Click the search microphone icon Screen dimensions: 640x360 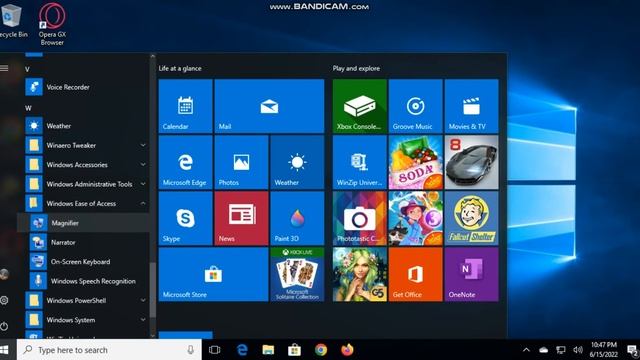(191, 350)
